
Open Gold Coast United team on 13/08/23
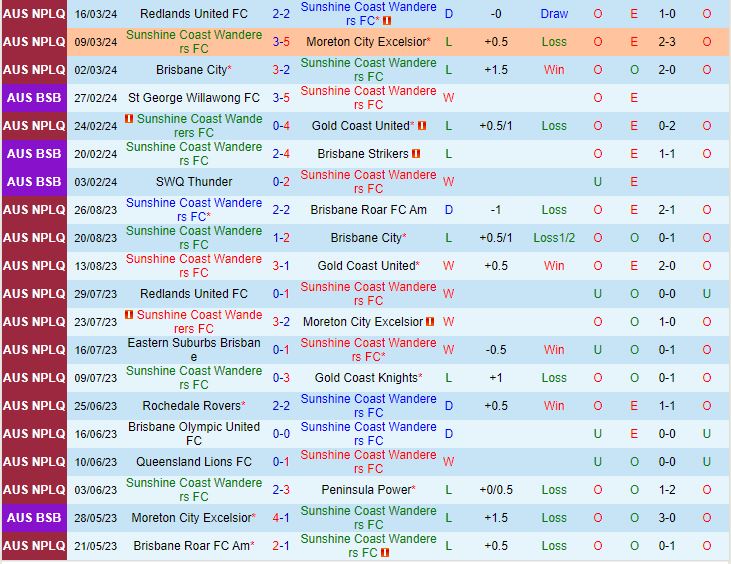(x=366, y=266)
